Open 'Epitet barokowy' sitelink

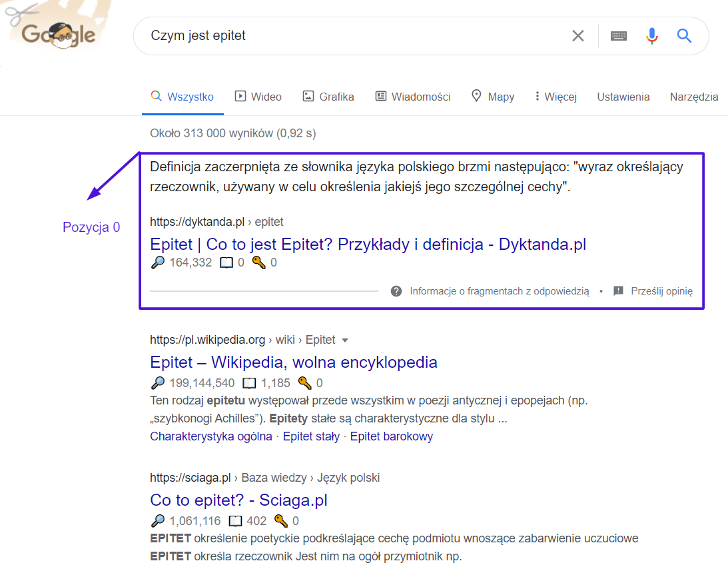point(392,436)
